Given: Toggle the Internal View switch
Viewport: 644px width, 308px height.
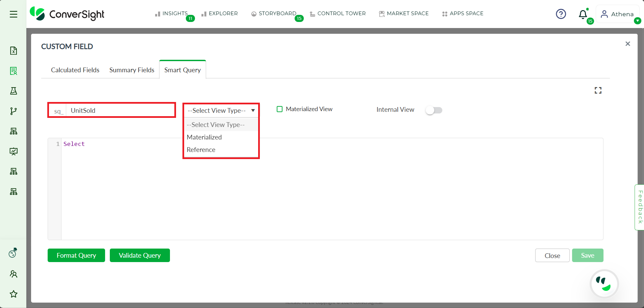Looking at the screenshot, I should click(434, 110).
